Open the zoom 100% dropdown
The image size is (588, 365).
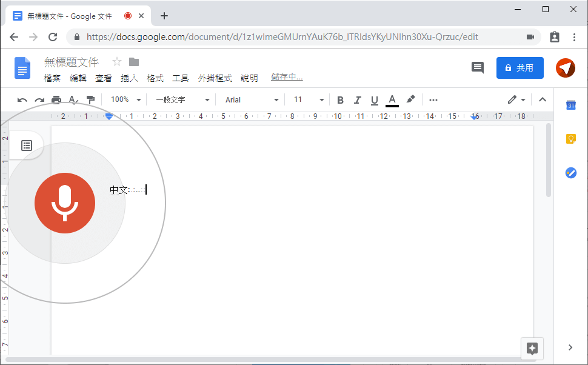(126, 100)
